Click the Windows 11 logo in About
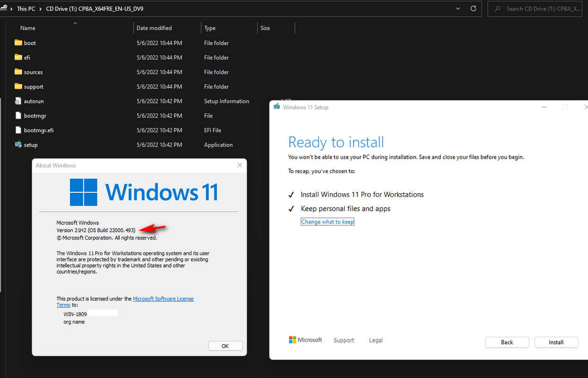Screen dimensions: 588x378 [144, 192]
